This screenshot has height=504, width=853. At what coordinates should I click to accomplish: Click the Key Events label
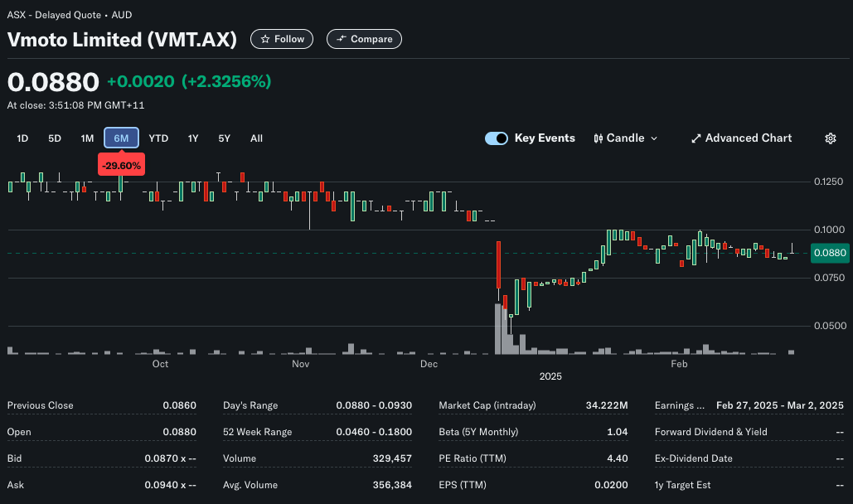[x=545, y=138]
